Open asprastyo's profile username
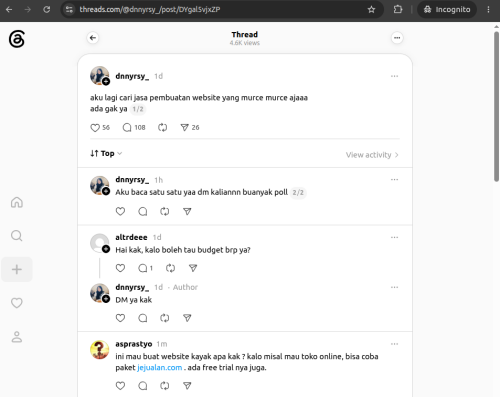 pyautogui.click(x=134, y=344)
